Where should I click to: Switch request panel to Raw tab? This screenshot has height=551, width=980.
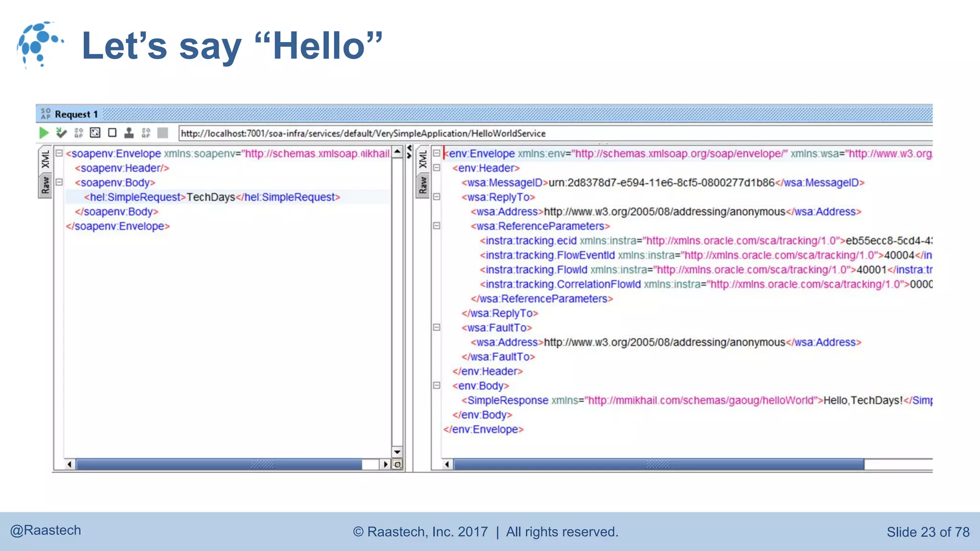45,185
